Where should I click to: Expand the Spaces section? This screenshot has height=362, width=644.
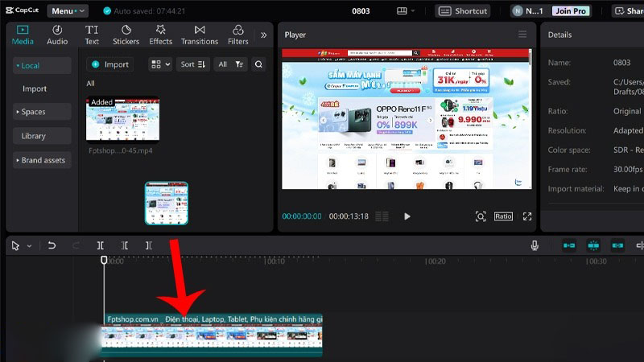42,112
